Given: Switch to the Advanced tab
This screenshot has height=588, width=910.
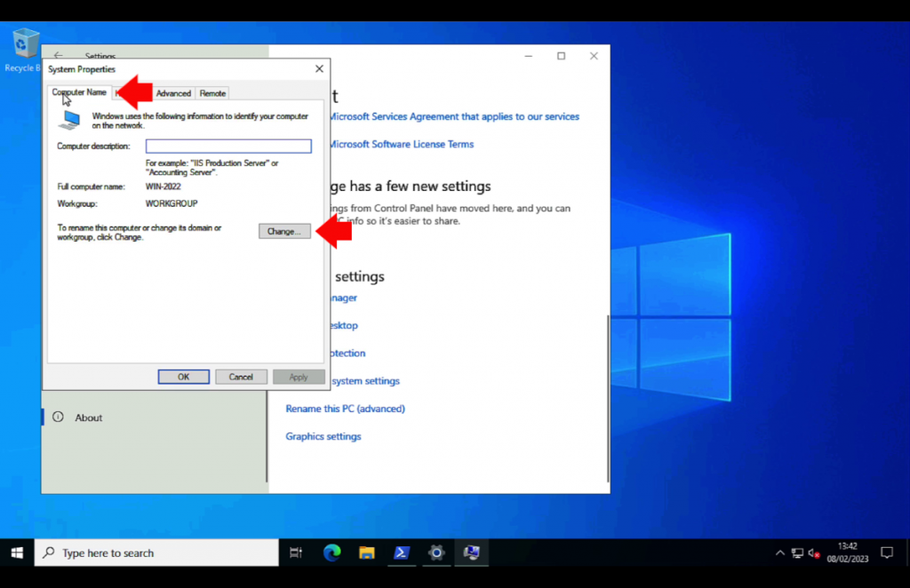Looking at the screenshot, I should click(x=173, y=92).
